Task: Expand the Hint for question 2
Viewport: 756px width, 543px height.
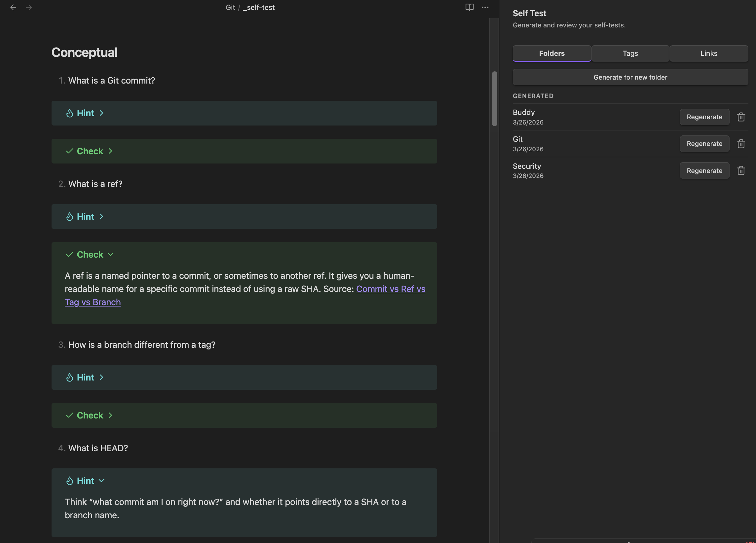Action: tap(86, 217)
